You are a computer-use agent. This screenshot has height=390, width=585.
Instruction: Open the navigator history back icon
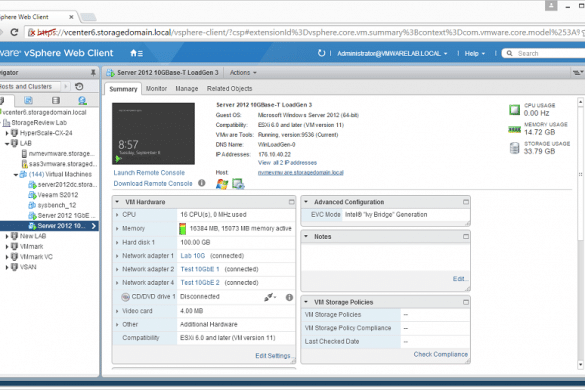coord(79,87)
